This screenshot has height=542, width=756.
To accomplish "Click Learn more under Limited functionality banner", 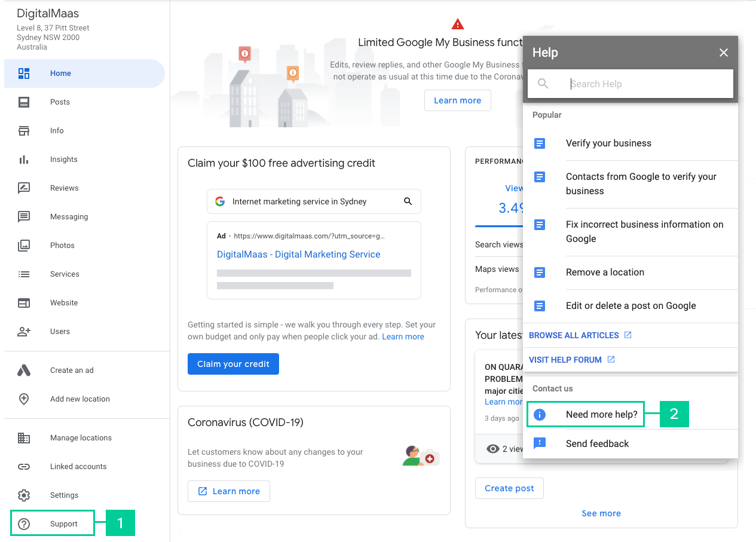I will point(458,100).
